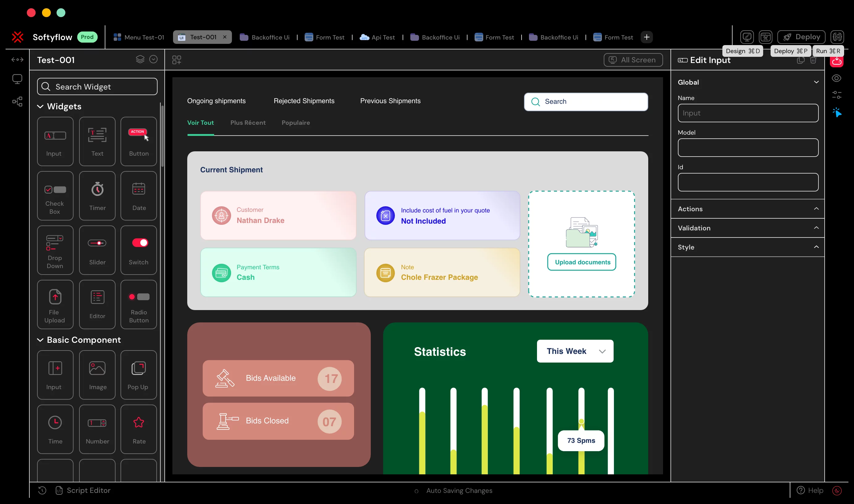This screenshot has height=504, width=854.
Task: Click the Name input field
Action: [x=748, y=113]
